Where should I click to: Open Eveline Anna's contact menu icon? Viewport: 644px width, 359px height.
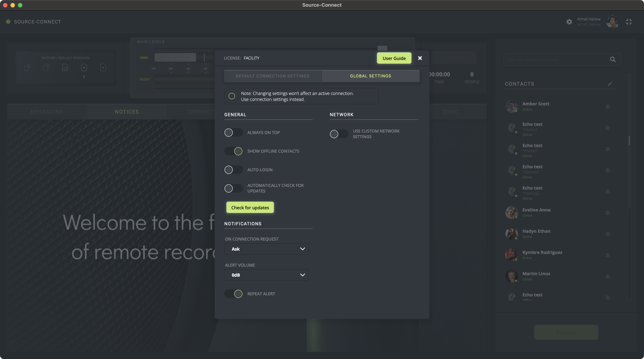(x=608, y=213)
